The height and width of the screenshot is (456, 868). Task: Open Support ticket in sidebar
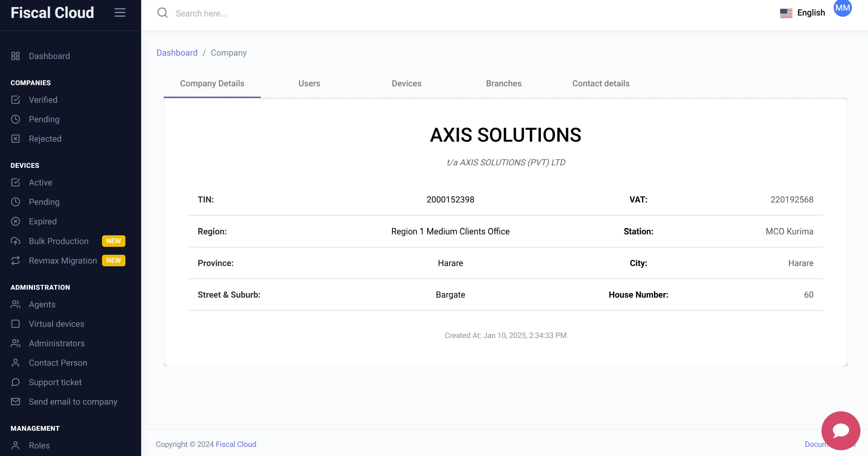coord(55,382)
